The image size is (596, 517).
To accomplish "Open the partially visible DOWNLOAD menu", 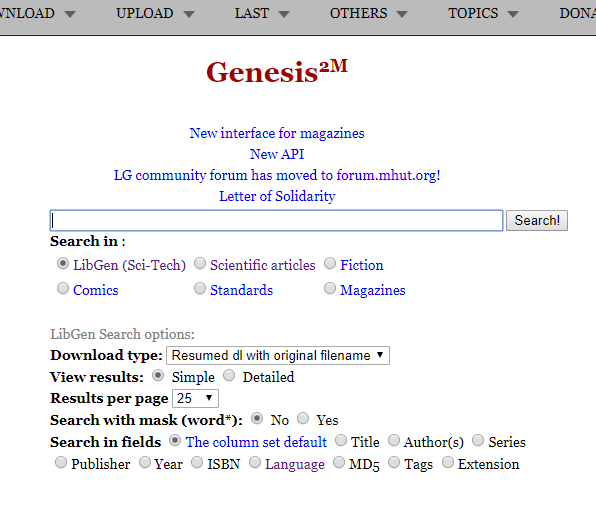I will pyautogui.click(x=37, y=14).
